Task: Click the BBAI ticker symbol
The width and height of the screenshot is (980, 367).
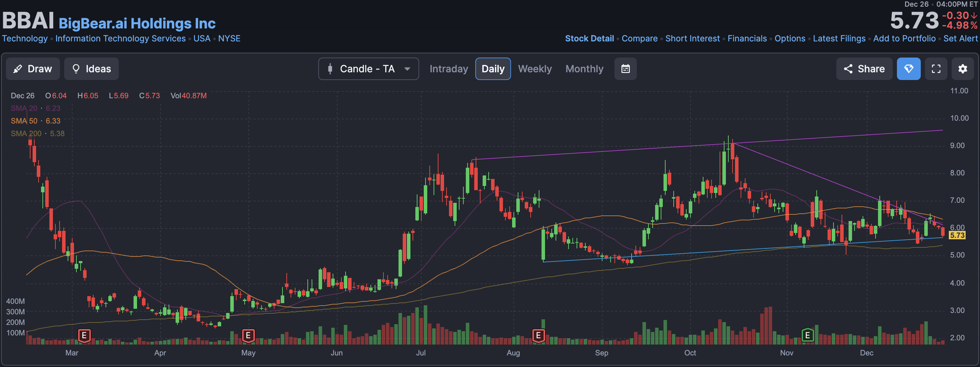Action: (x=28, y=21)
